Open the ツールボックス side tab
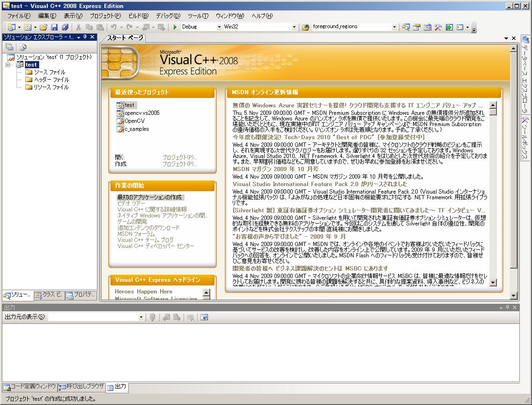The image size is (532, 405). coord(525,138)
